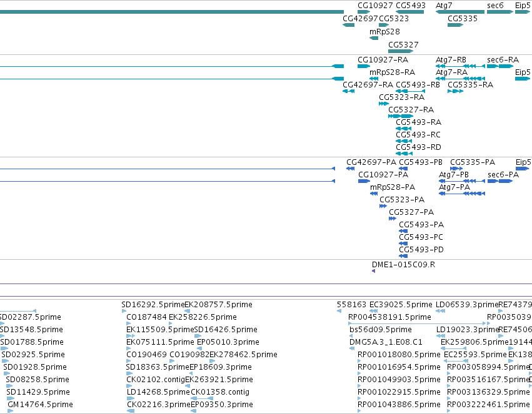532x414 pixels.
Task: Open the LD14268.5prime EST label
Action: click(158, 392)
